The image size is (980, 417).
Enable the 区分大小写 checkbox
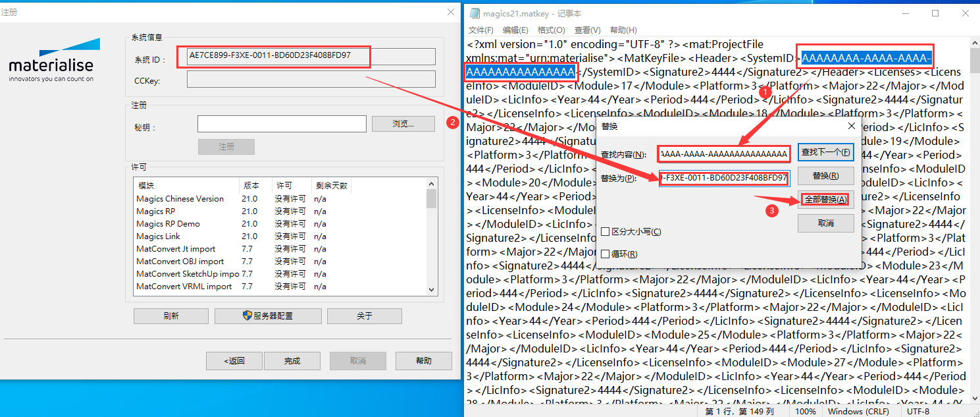606,232
